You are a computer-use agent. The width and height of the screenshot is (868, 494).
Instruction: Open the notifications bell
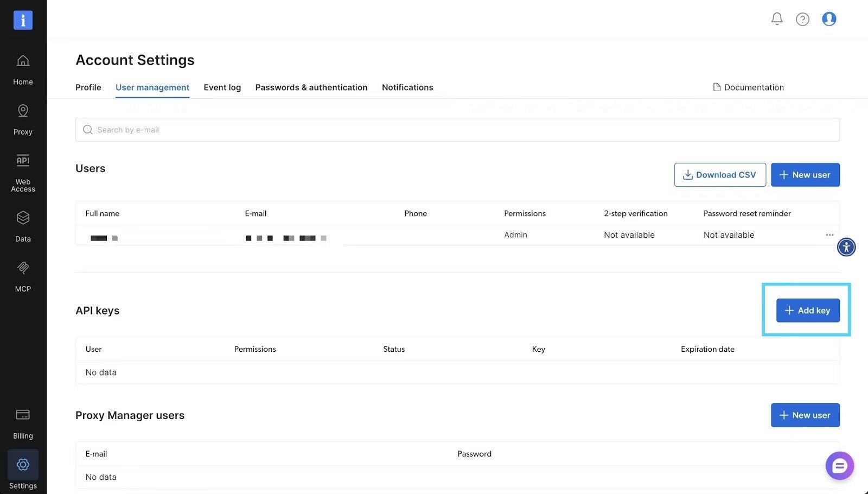click(x=777, y=19)
